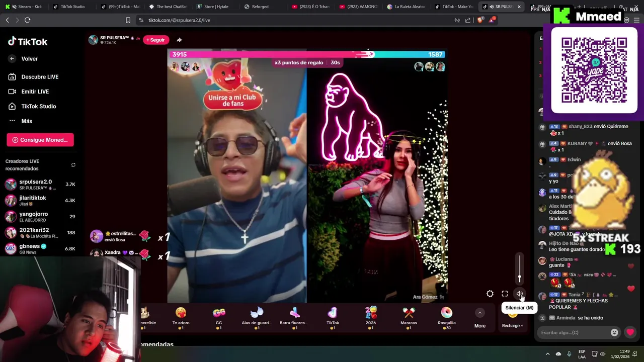The image size is (644, 362).
Task: Open TikTok Studio from the sidebar
Action: 32,106
